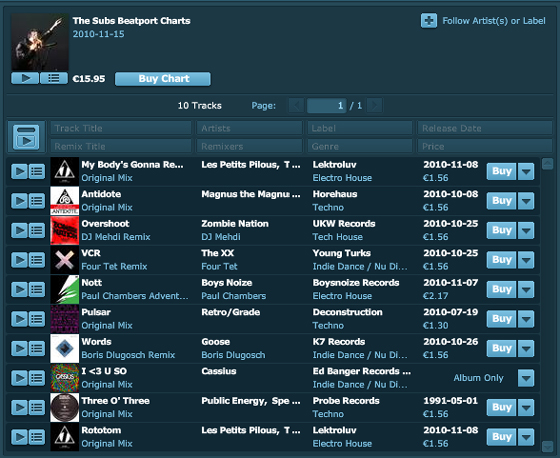
Task: Open the dropdown next to Album Only
Action: point(526,378)
